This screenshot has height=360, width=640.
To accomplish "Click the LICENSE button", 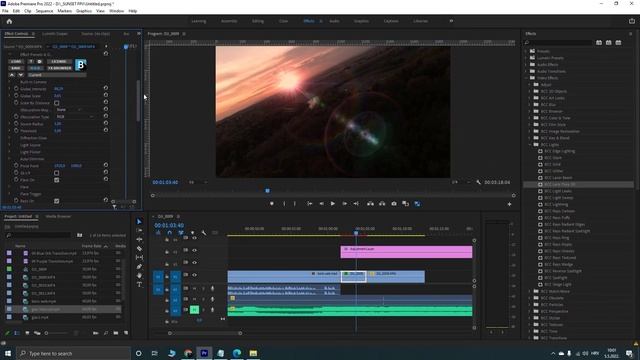I will (60, 62).
